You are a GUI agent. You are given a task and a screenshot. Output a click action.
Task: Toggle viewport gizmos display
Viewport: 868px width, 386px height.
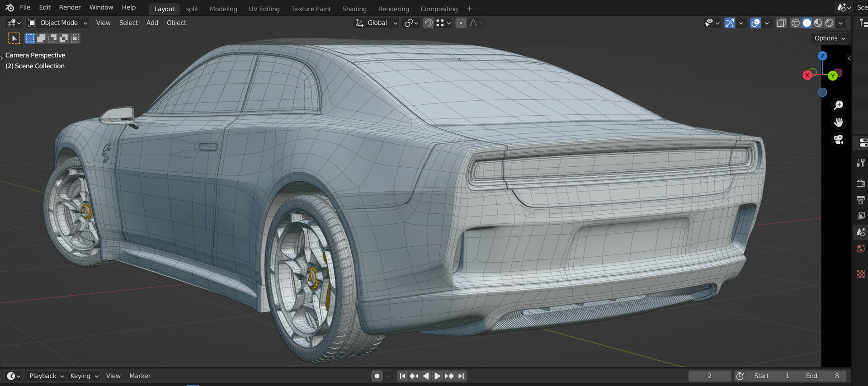coord(730,23)
